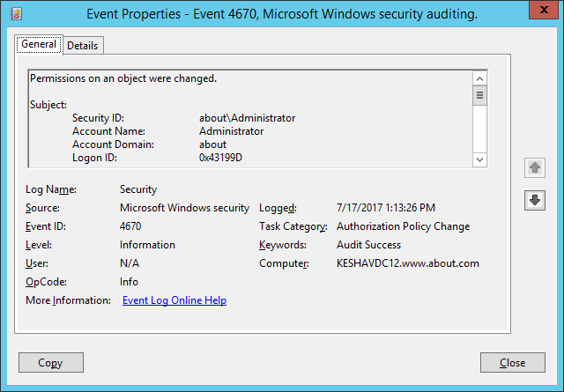Click the Logon ID value 0x43199D

[x=220, y=158]
